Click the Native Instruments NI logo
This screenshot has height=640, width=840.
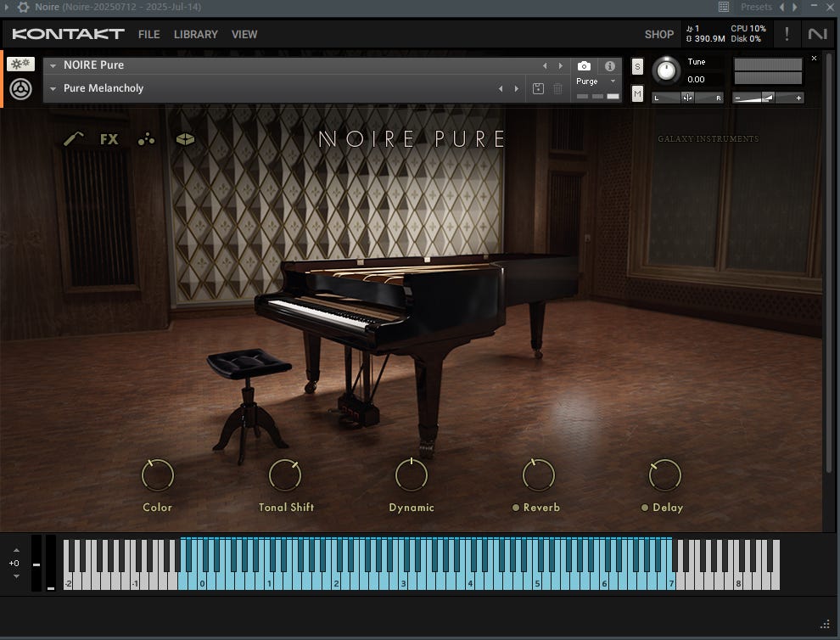pyautogui.click(x=817, y=34)
